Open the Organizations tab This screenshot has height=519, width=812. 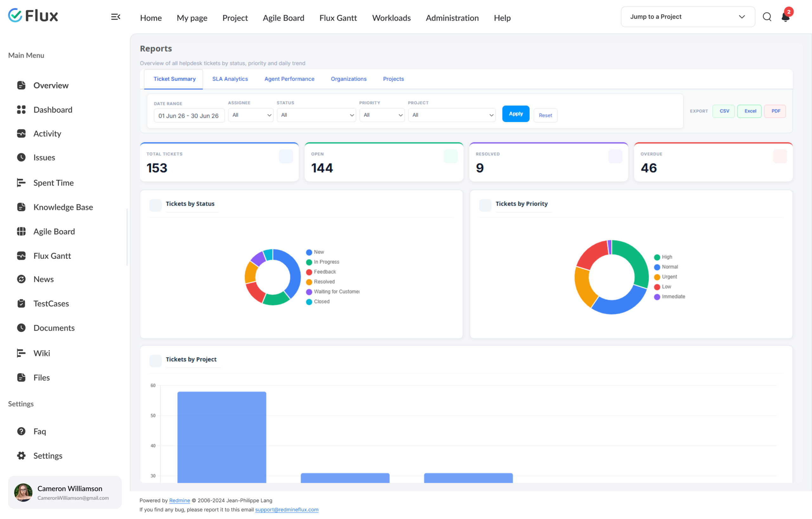point(349,79)
